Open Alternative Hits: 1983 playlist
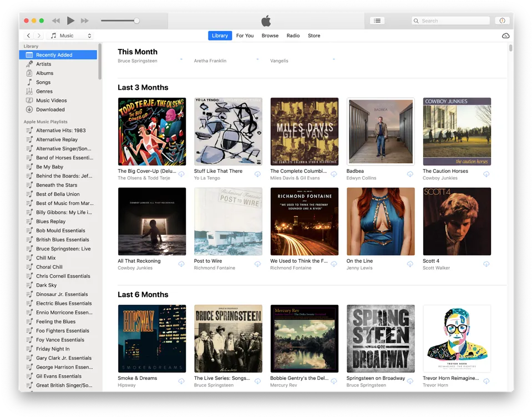Image resolution: width=532 pixels, height=417 pixels. pyautogui.click(x=58, y=130)
